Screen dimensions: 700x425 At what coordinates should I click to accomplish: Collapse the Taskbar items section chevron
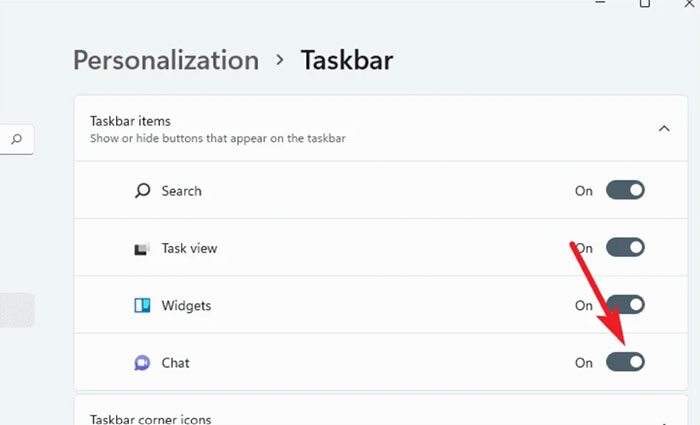tap(663, 128)
